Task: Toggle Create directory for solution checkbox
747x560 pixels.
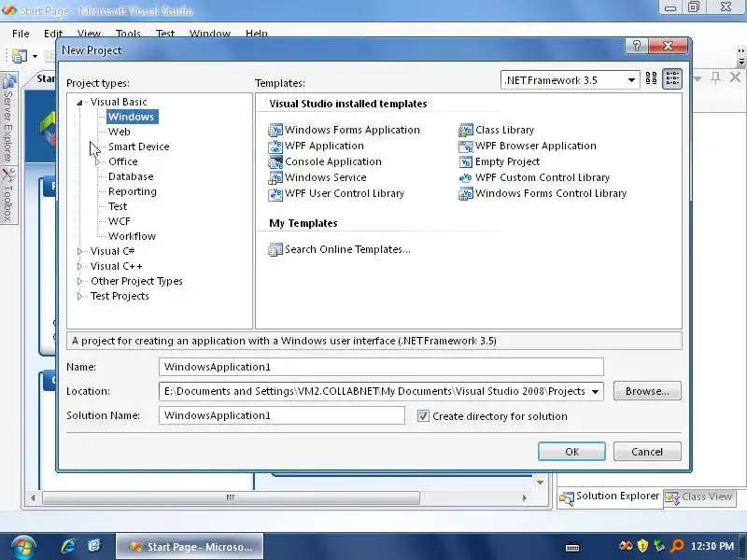Action: click(x=423, y=415)
